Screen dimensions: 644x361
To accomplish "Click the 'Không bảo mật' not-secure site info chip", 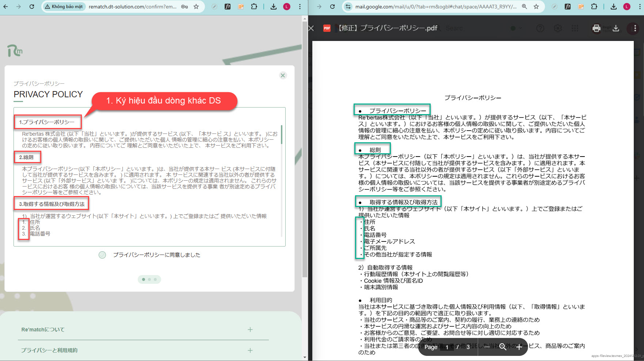I will (x=64, y=7).
